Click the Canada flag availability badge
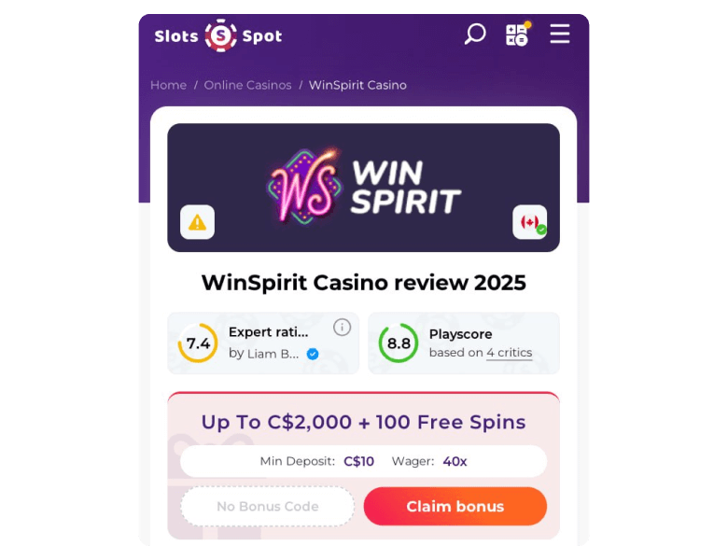The height and width of the screenshot is (560, 728). (x=530, y=222)
